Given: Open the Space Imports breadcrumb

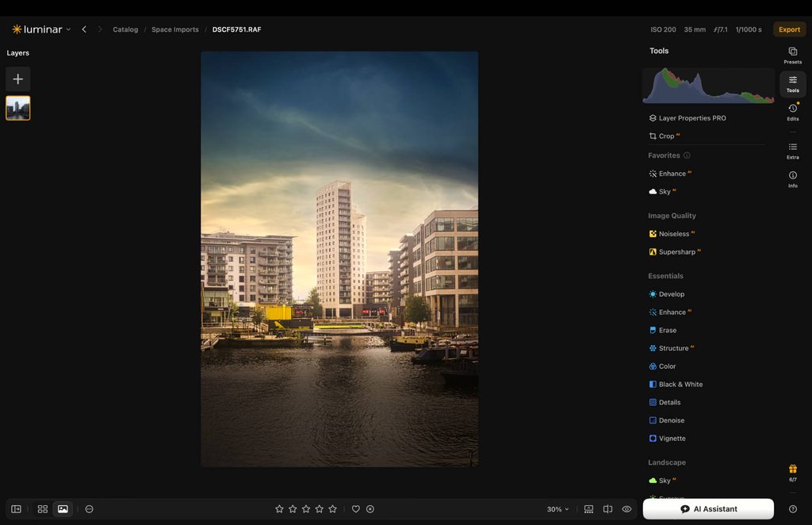Looking at the screenshot, I should pyautogui.click(x=175, y=29).
